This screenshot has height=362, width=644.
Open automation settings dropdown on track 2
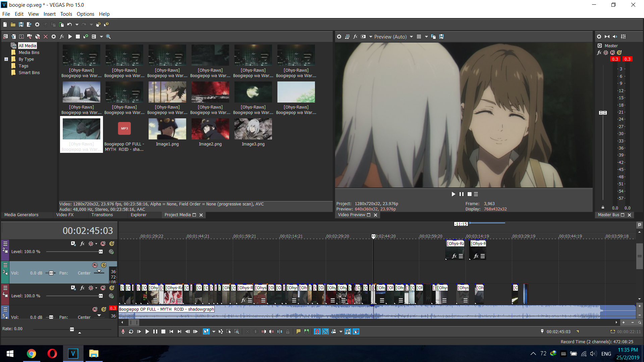point(96,244)
